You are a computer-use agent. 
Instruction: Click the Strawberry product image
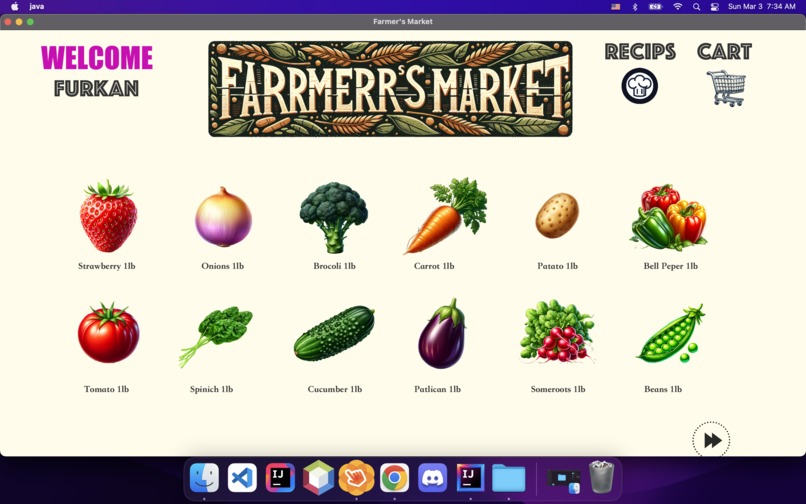(108, 217)
